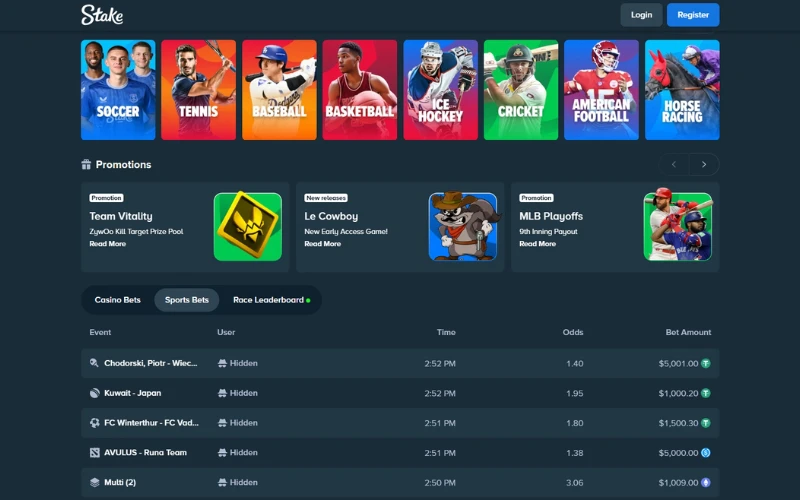Click soccer ball icon beside FC Winterthur

94,422
